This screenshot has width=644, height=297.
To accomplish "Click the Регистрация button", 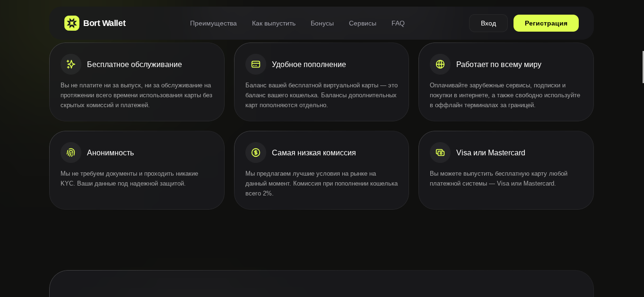I will [x=546, y=23].
